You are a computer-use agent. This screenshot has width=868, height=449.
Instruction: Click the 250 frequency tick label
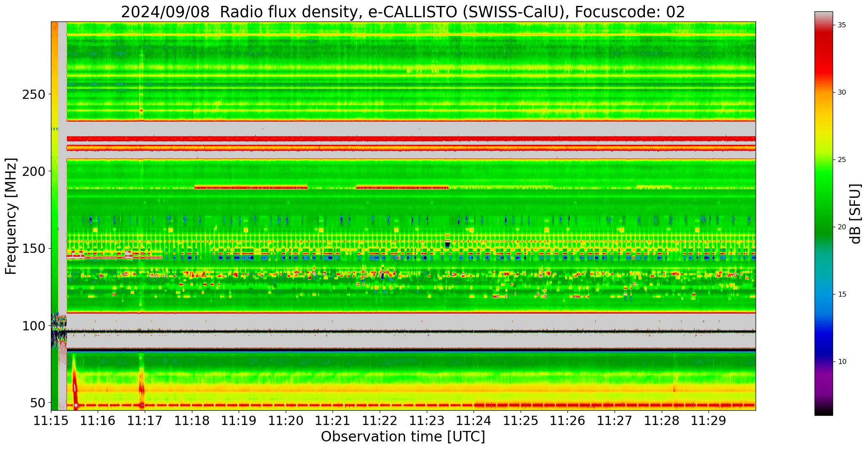(33, 94)
